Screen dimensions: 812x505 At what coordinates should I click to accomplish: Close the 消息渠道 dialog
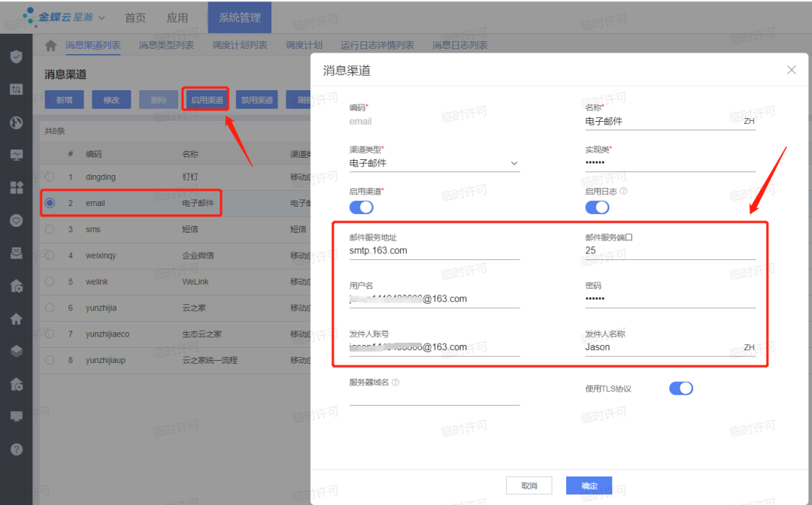coord(791,70)
